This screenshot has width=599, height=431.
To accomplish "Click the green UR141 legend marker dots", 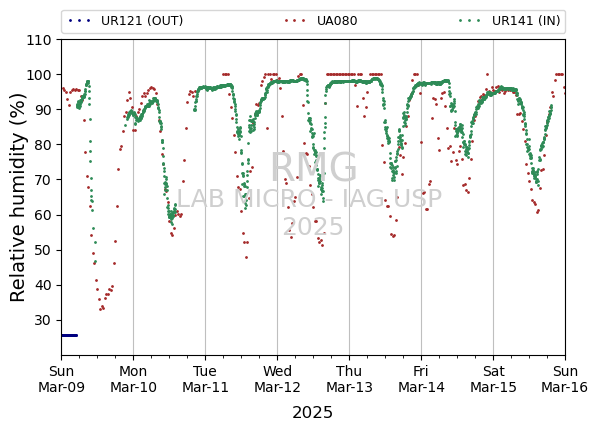I will click(x=470, y=21).
